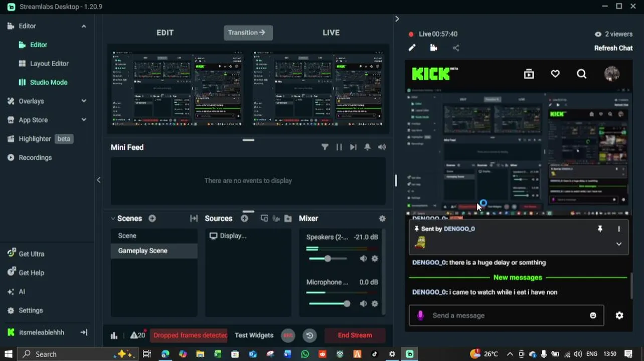Click the EDIT preview thumbnail
Image resolution: width=644 pixels, height=361 pixels.
pyautogui.click(x=178, y=88)
